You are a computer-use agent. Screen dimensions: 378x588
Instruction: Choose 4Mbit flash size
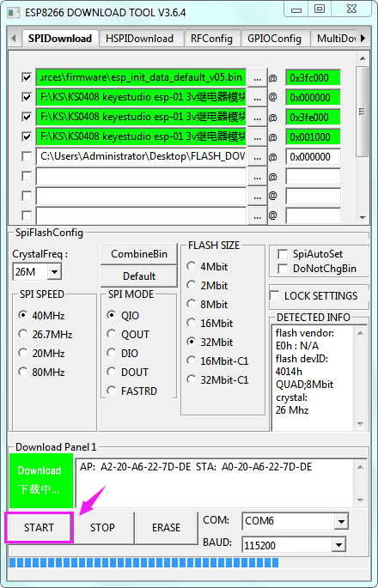click(207, 267)
